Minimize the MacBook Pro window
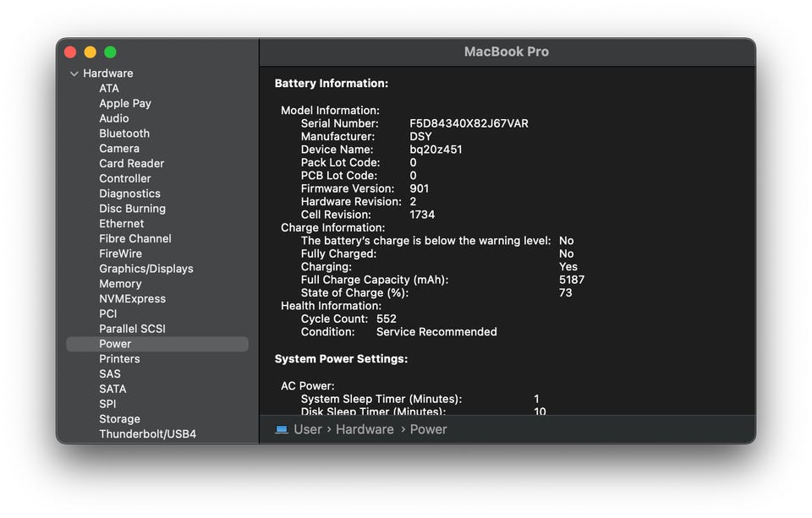The width and height of the screenshot is (812, 518). pos(91,52)
